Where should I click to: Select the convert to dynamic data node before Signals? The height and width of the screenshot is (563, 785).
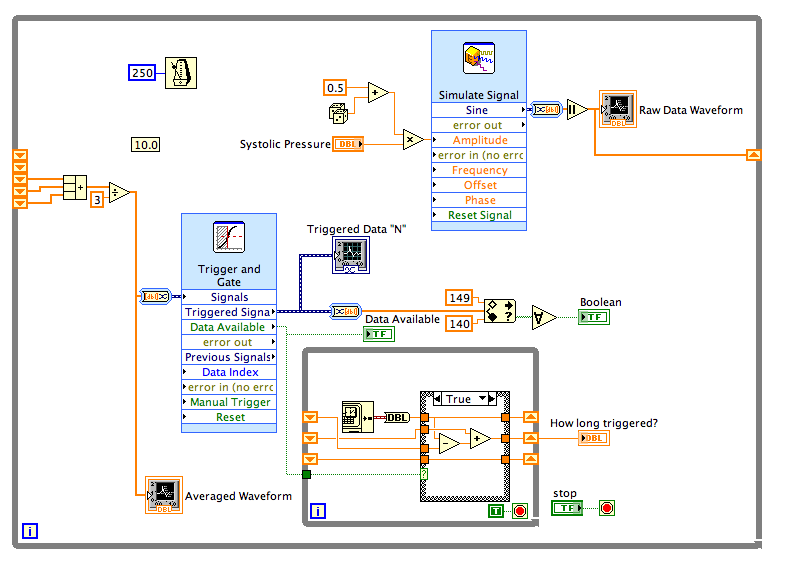point(156,297)
